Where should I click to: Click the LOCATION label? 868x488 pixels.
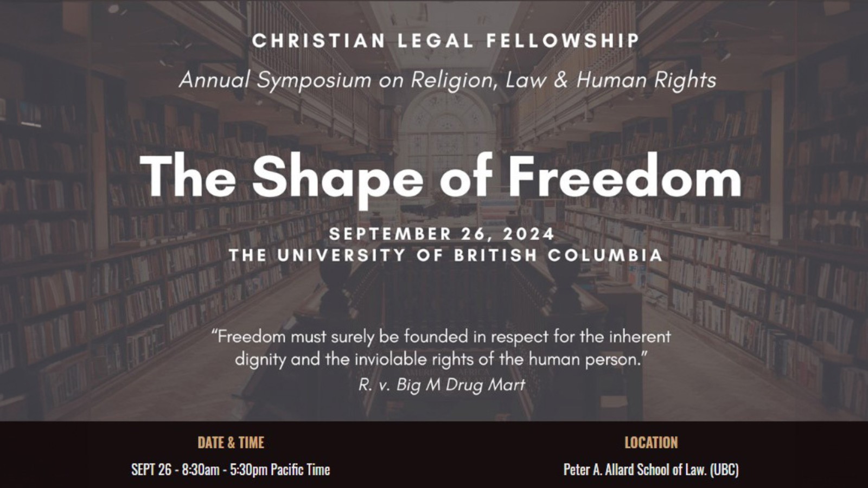coord(651,442)
